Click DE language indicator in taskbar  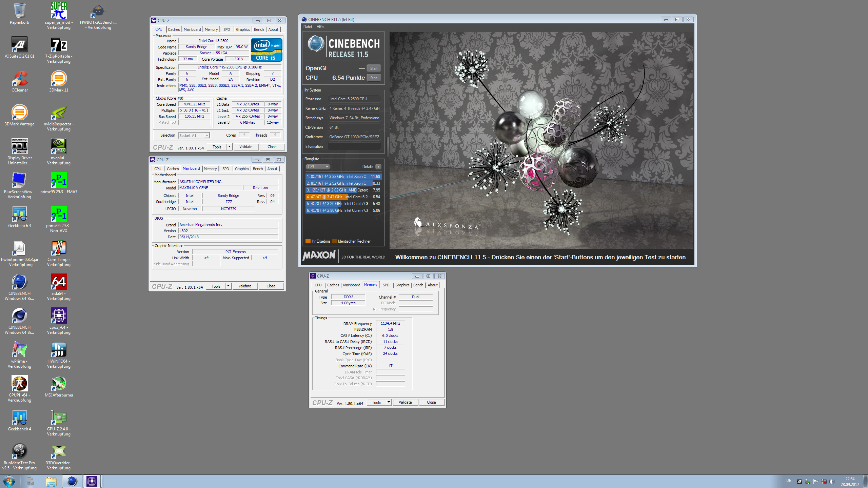pos(789,481)
